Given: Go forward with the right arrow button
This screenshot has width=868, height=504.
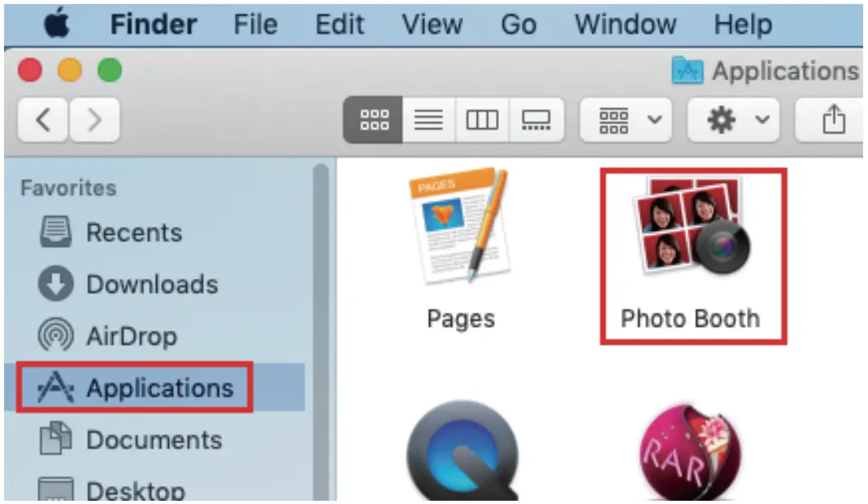Looking at the screenshot, I should click(94, 119).
